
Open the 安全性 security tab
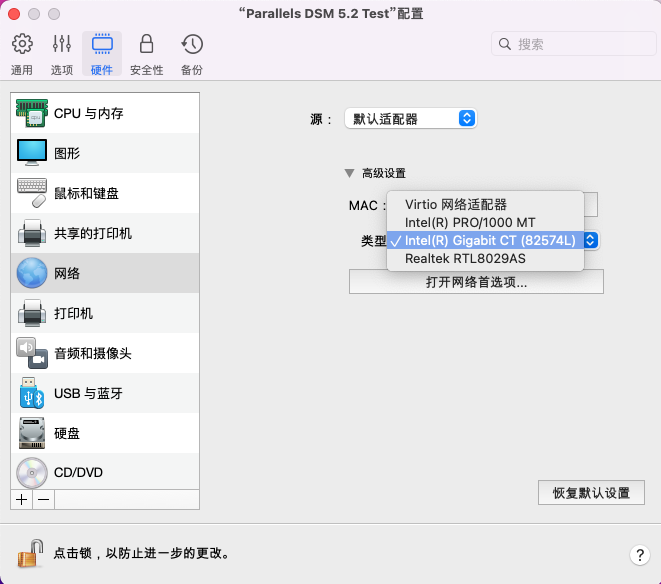(x=147, y=54)
